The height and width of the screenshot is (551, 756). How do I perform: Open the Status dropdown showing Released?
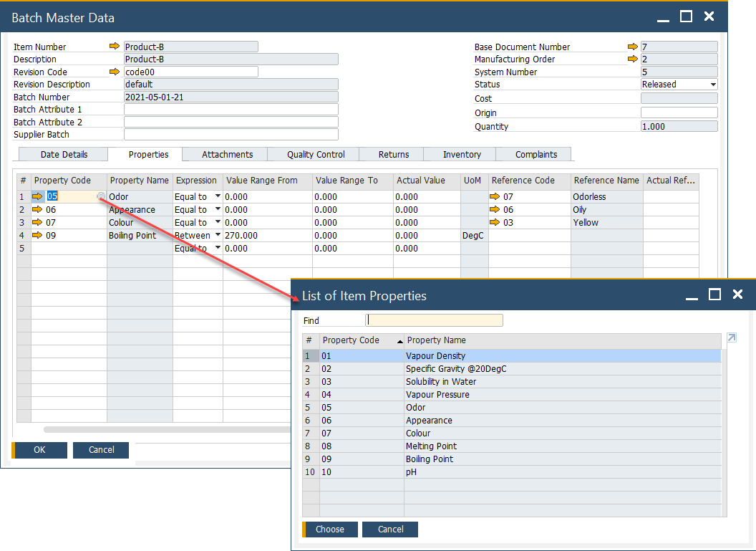pos(713,85)
